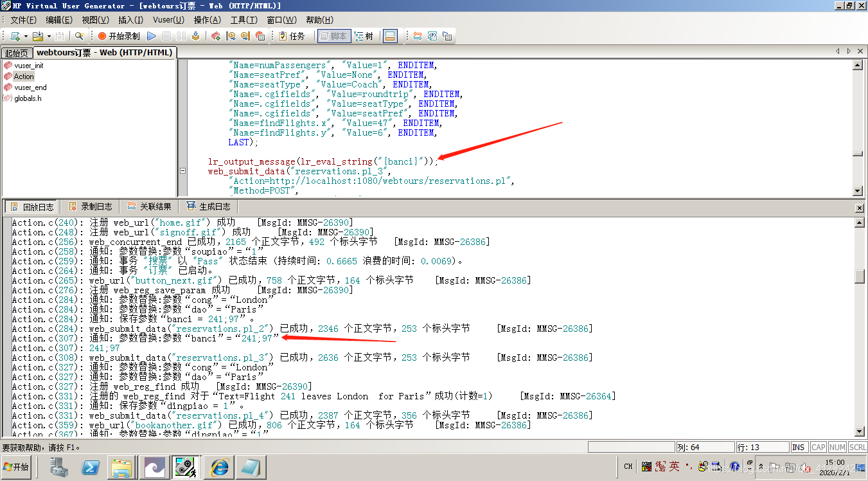Click the notepad taskbar icon
Image resolution: width=868 pixels, height=481 pixels.
[x=251, y=467]
